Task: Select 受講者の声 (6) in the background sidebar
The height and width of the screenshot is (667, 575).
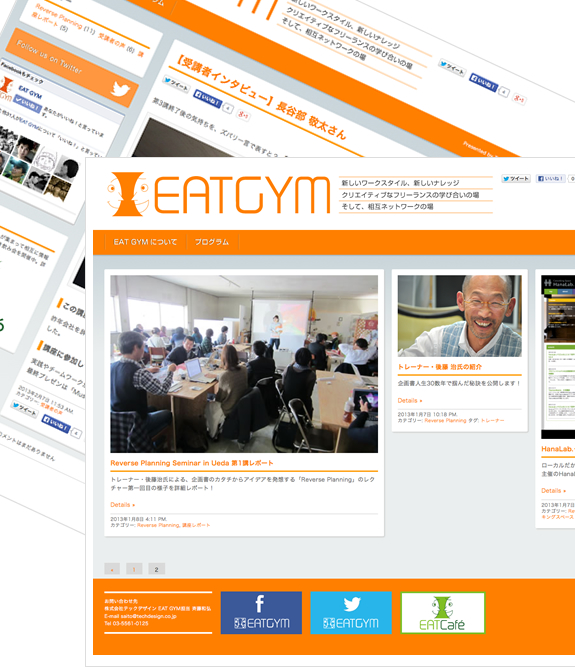Action: 116,43
